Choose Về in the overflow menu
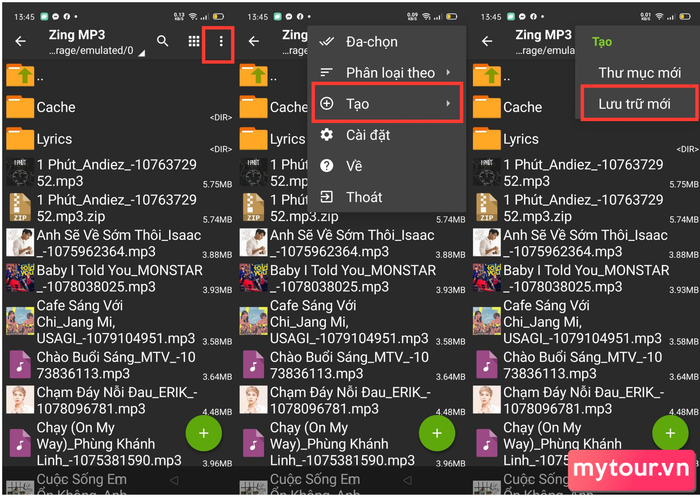Viewport: 700px width, 498px height. [387, 166]
